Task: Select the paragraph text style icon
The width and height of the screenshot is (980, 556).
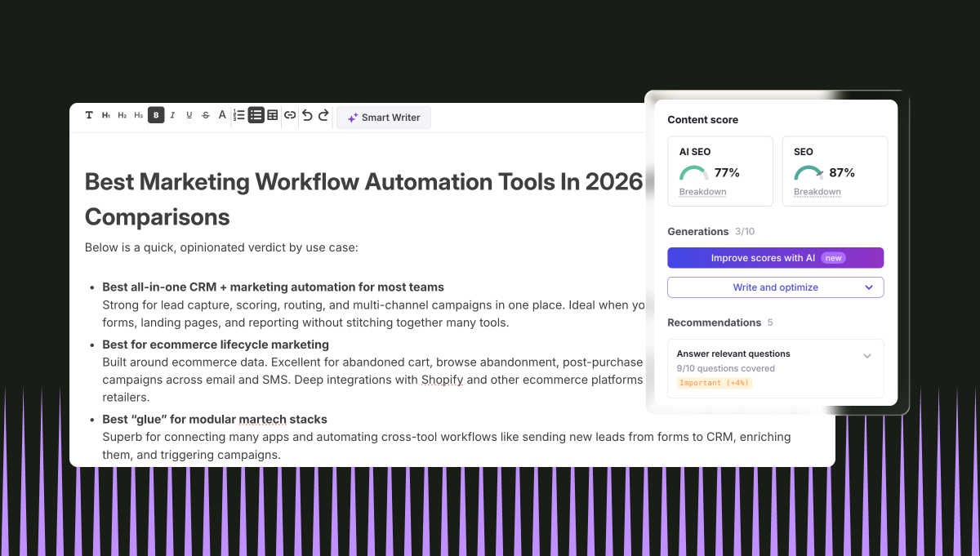Action: pos(89,116)
